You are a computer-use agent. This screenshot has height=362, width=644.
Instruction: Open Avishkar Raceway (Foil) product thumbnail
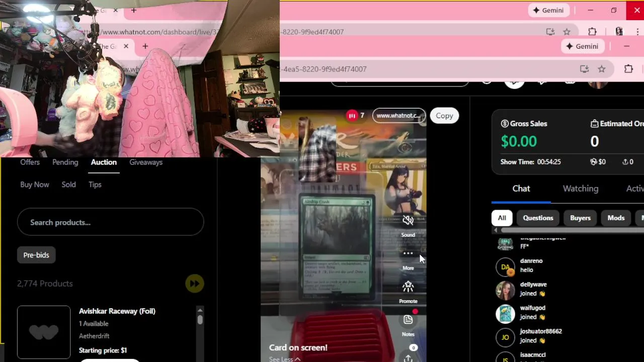click(x=44, y=332)
